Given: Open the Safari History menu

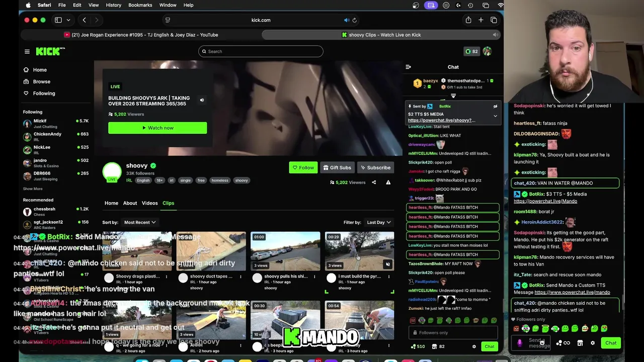Looking at the screenshot, I should click(114, 5).
